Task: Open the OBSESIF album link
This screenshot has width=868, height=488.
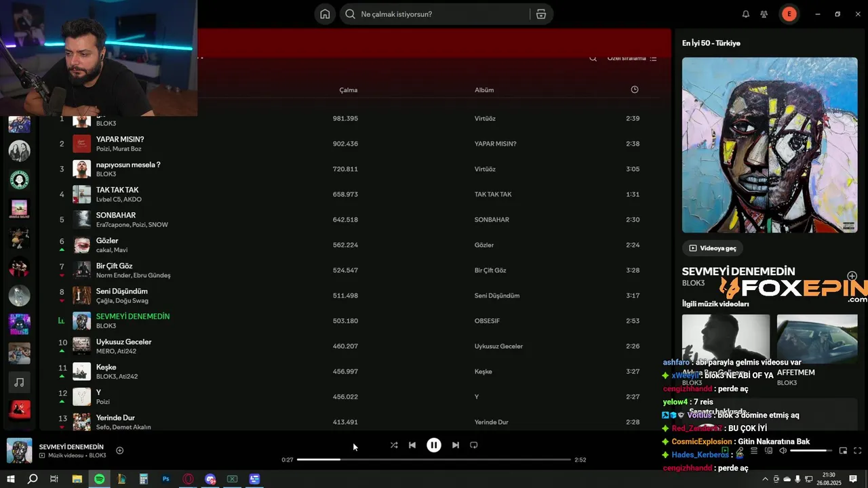Action: point(487,321)
